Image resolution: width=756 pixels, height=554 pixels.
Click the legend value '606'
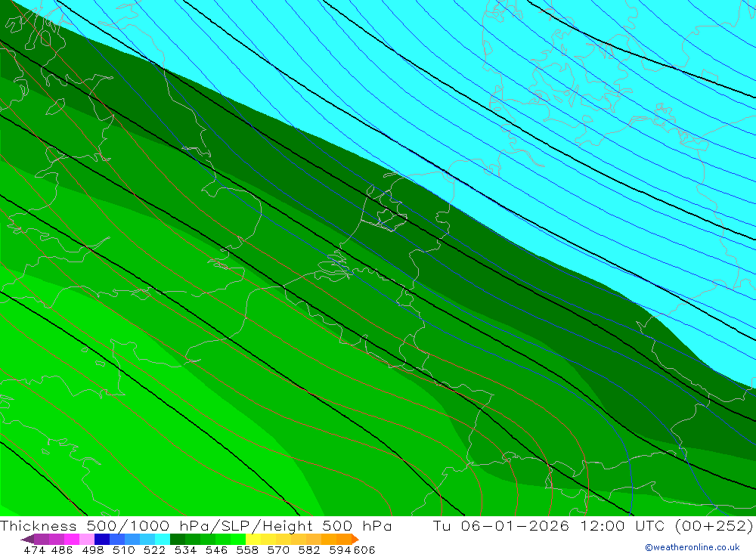[364, 549]
